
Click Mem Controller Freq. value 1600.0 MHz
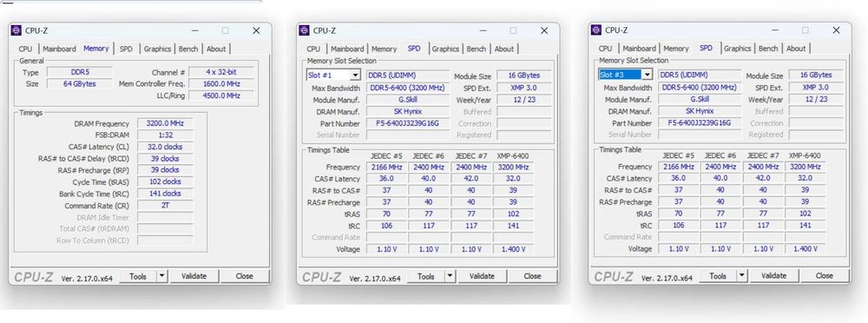click(x=221, y=83)
